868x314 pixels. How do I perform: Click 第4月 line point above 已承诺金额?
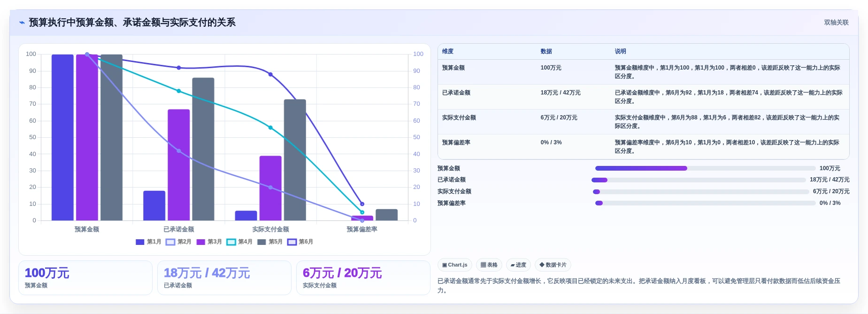tap(179, 91)
